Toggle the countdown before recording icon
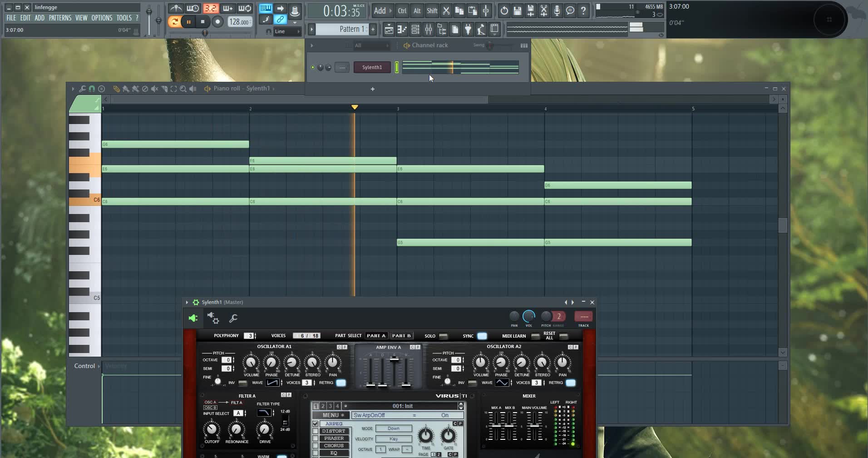Viewport: 868px width, 458px height. click(210, 9)
